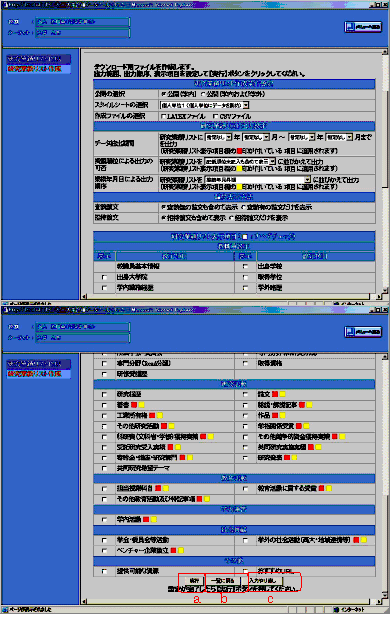Click the red marker beside 論文

tap(275, 394)
